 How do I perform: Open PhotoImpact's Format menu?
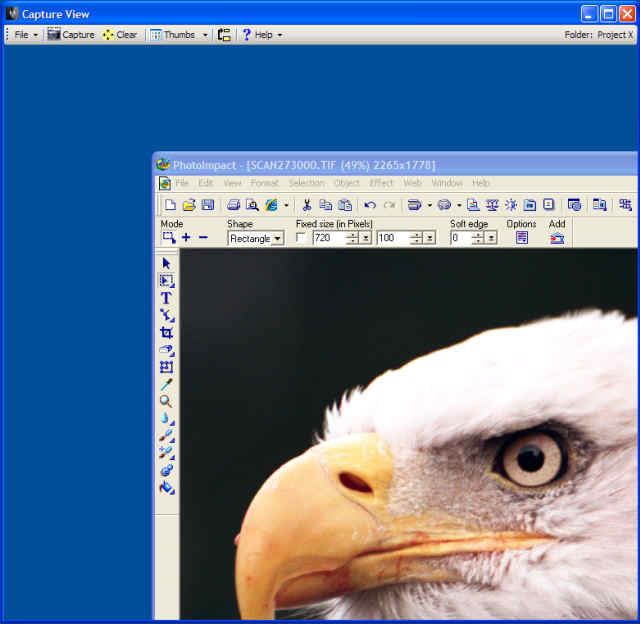click(264, 183)
